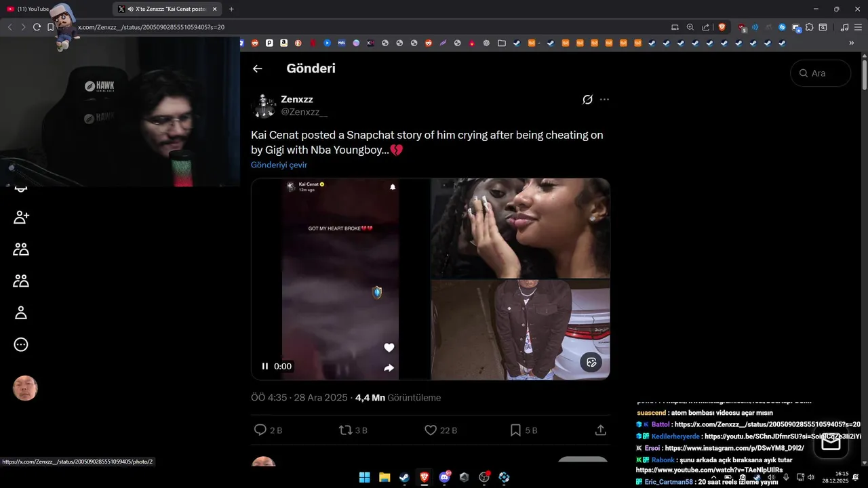Click the reply icon showing 2 B
The image size is (868, 488).
click(x=260, y=430)
